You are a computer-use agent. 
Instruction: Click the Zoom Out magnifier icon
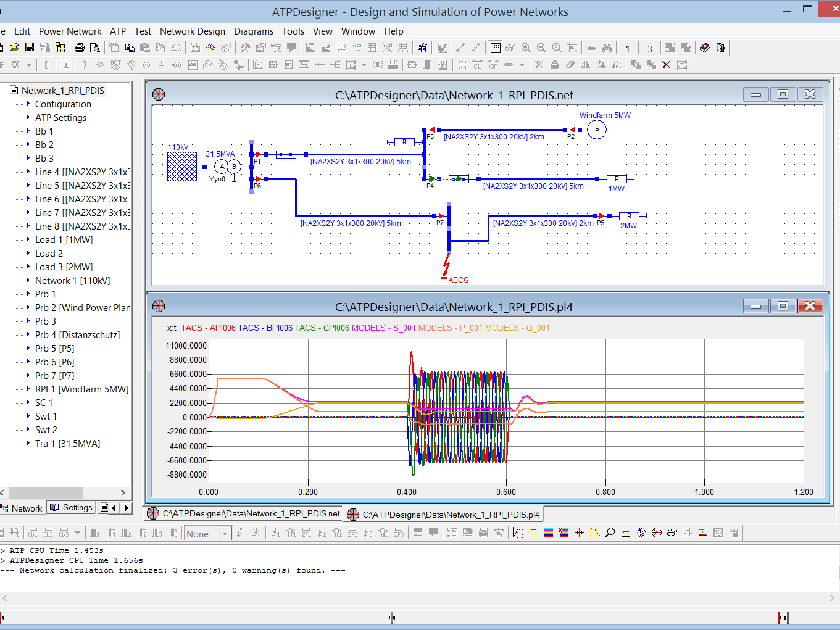pyautogui.click(x=541, y=48)
